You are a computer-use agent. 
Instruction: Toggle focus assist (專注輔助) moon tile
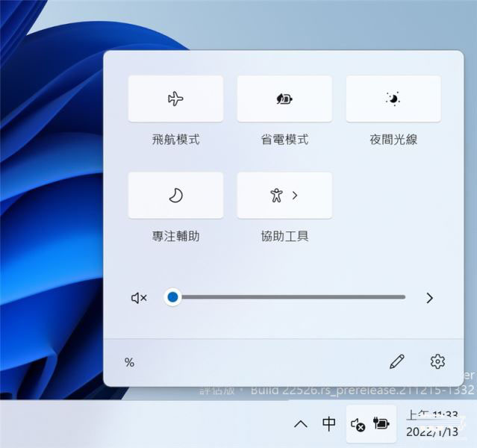(x=175, y=196)
